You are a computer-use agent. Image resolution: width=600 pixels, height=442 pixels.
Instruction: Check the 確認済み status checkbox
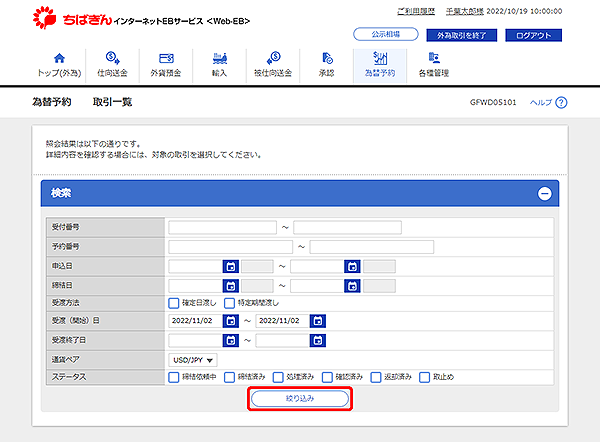(327, 377)
